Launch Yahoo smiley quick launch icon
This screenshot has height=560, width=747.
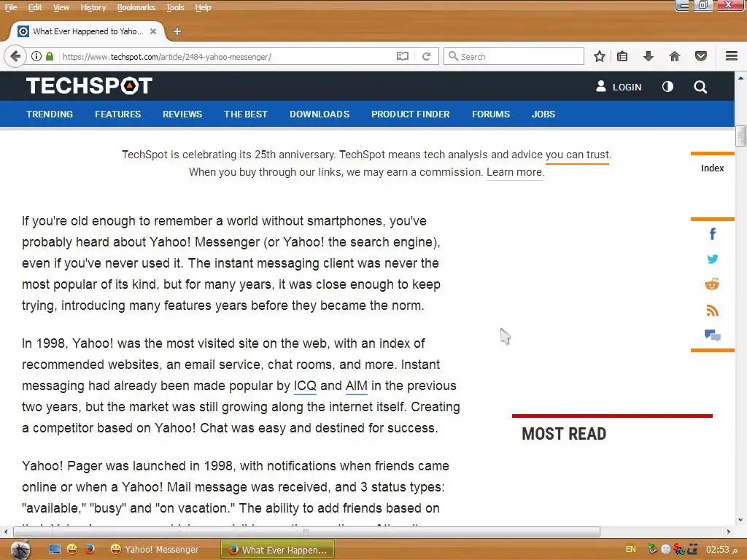coord(72,550)
